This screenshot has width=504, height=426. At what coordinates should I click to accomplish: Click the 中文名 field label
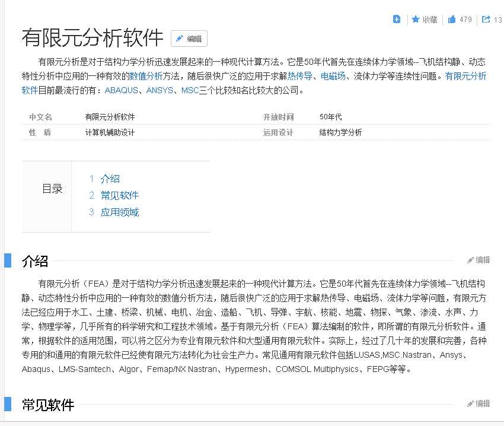40,117
